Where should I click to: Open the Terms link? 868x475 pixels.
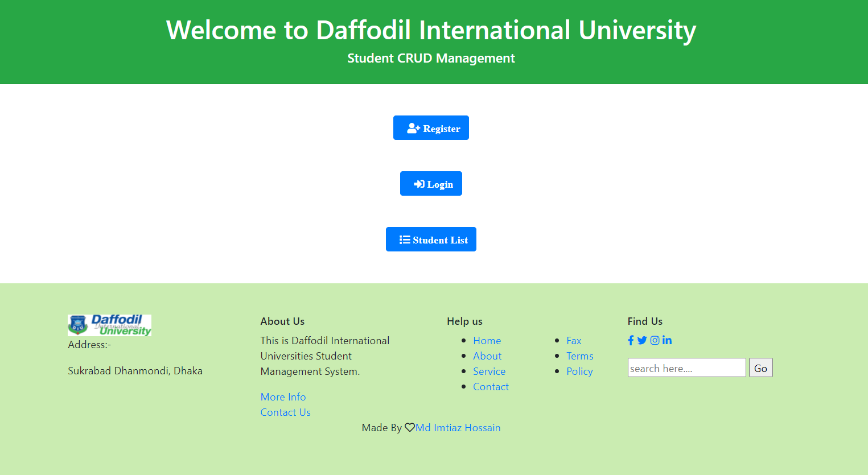point(579,356)
